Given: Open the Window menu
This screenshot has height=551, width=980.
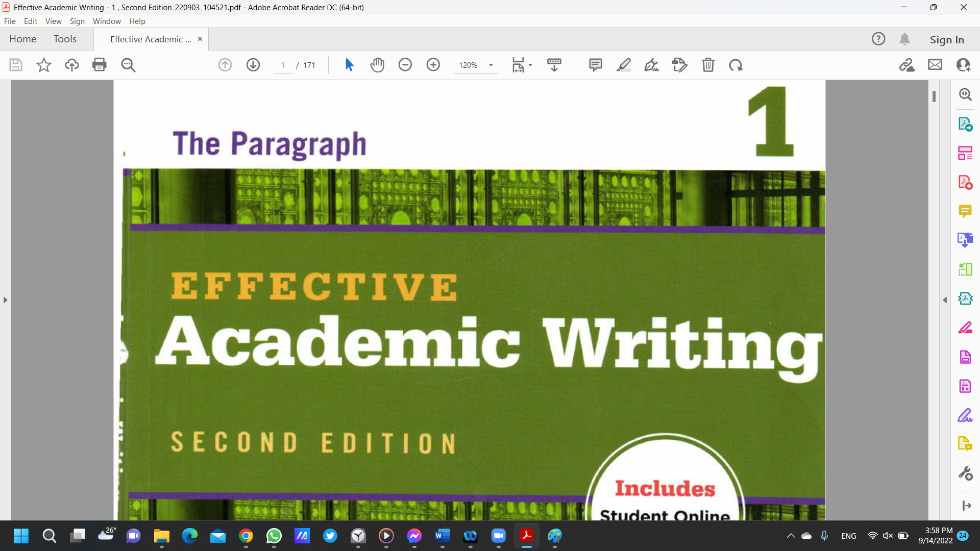Looking at the screenshot, I should pyautogui.click(x=107, y=21).
